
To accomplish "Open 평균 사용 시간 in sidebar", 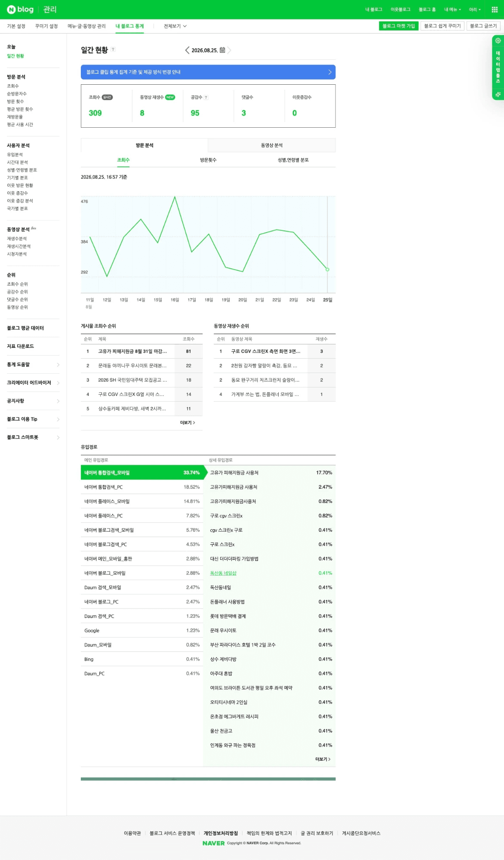I will 20,125.
